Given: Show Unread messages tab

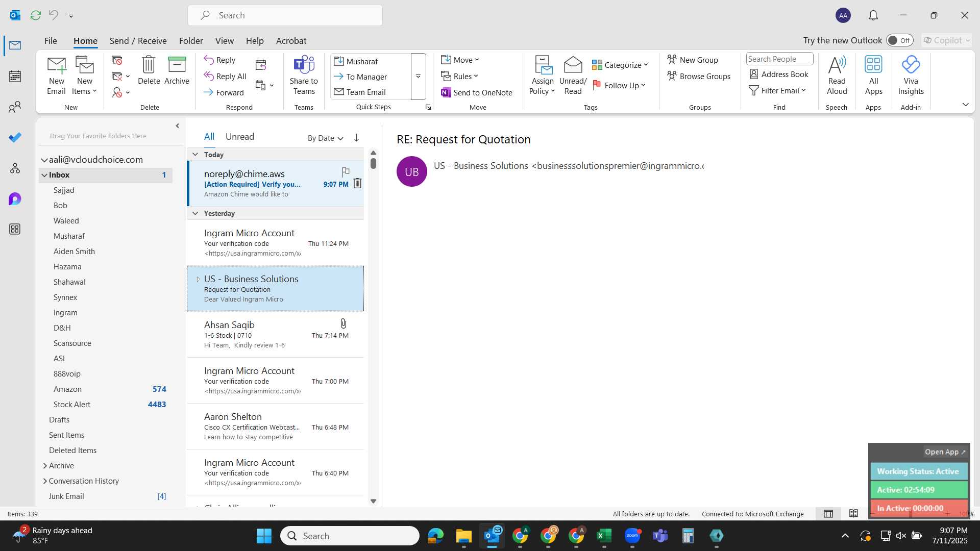Looking at the screenshot, I should click(x=240, y=137).
